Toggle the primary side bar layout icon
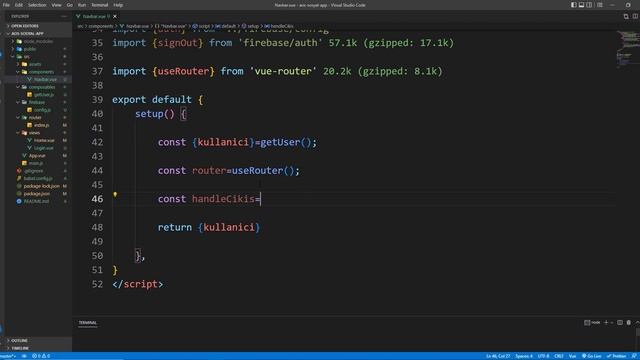 point(573,5)
